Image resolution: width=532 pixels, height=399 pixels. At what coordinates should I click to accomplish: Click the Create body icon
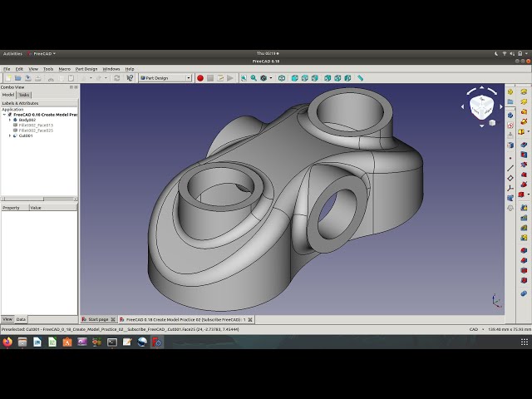510,116
